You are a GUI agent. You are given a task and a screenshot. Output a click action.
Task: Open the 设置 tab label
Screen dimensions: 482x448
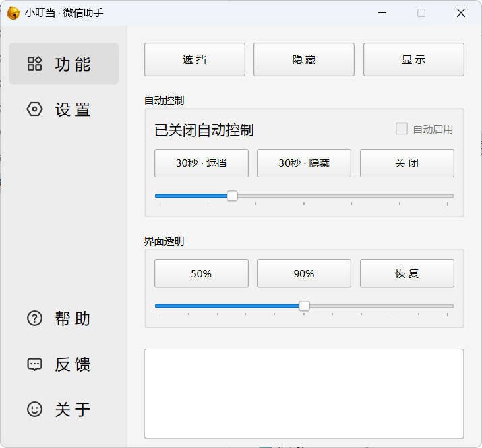tap(73, 109)
